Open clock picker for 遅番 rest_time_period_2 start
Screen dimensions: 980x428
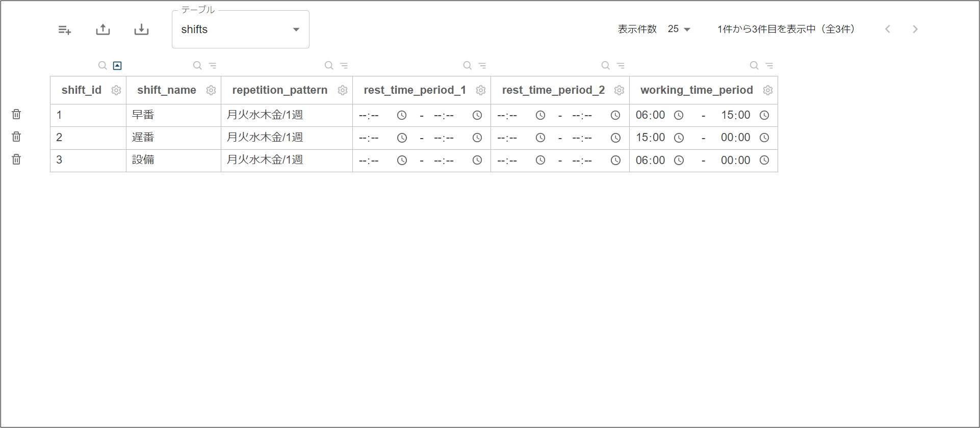tap(540, 138)
